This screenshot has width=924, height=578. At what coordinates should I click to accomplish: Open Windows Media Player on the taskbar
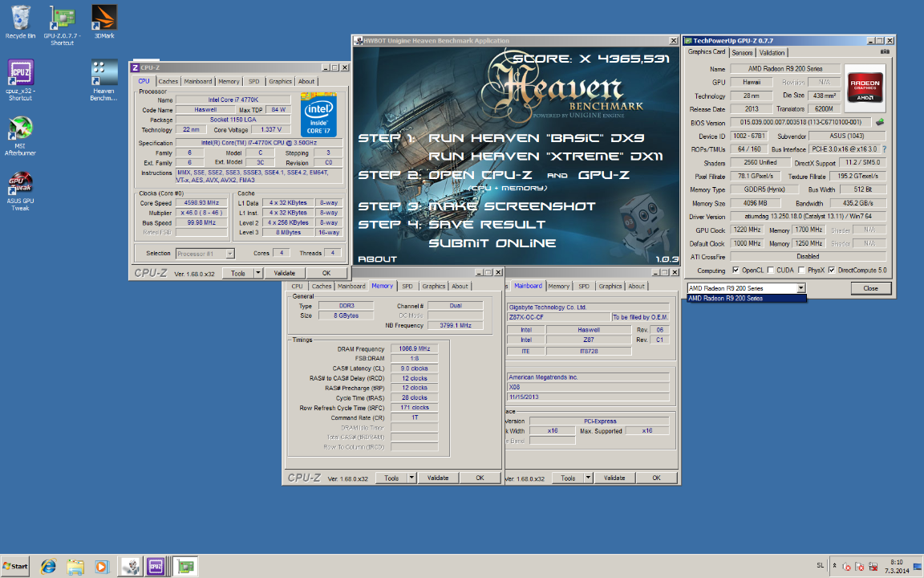coord(101,567)
